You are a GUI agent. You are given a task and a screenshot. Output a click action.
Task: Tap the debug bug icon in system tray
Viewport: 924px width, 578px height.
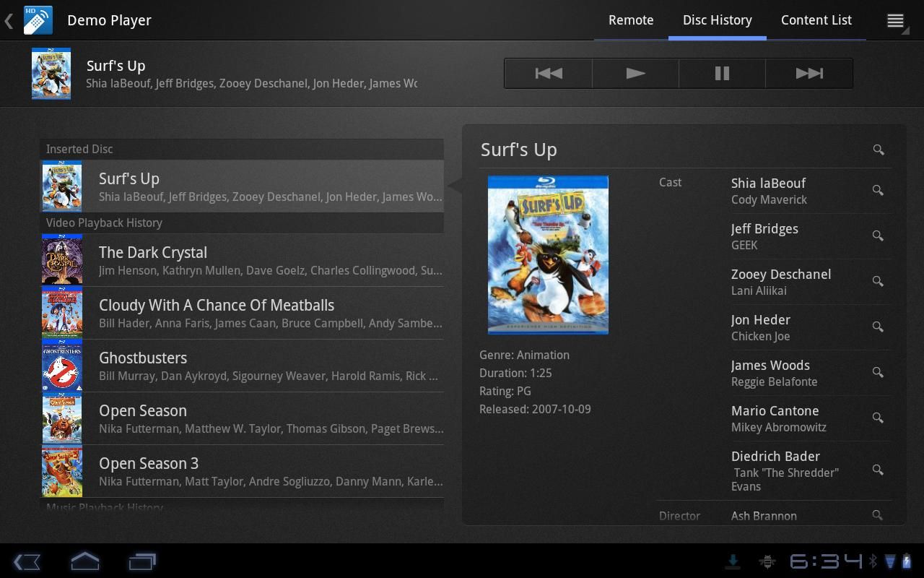767,561
